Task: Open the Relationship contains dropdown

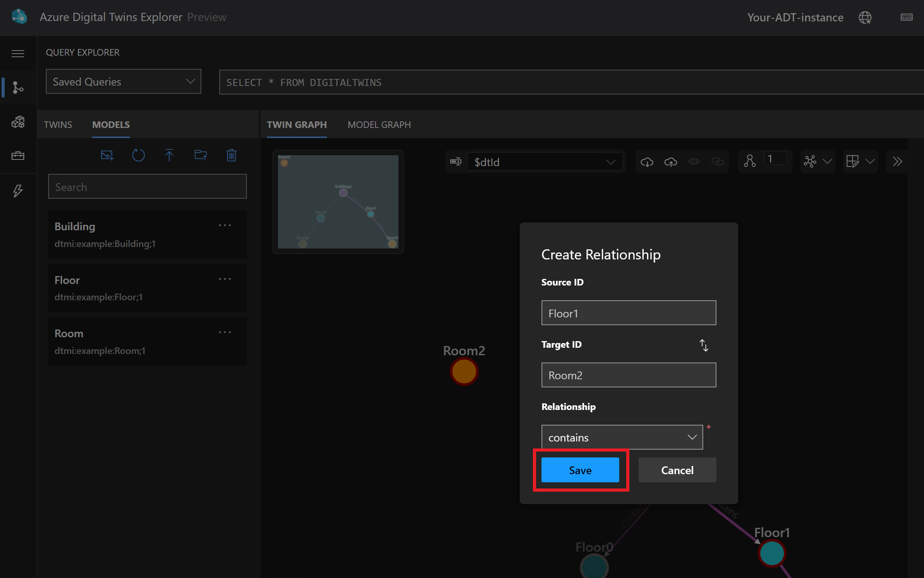Action: (622, 437)
